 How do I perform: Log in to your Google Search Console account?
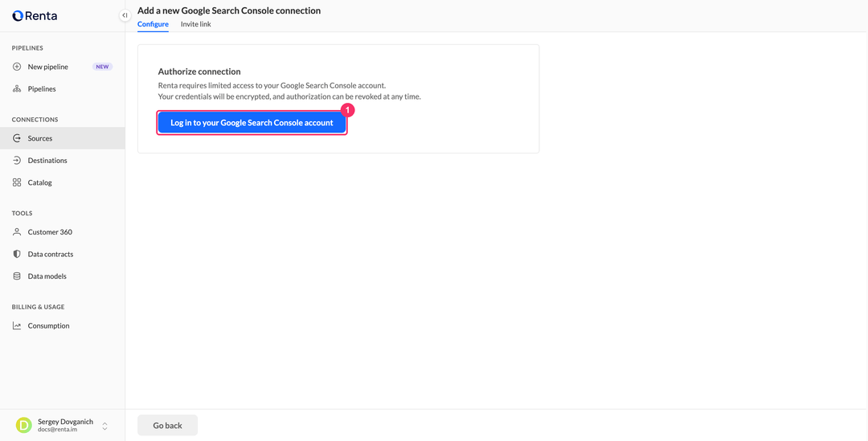click(252, 123)
